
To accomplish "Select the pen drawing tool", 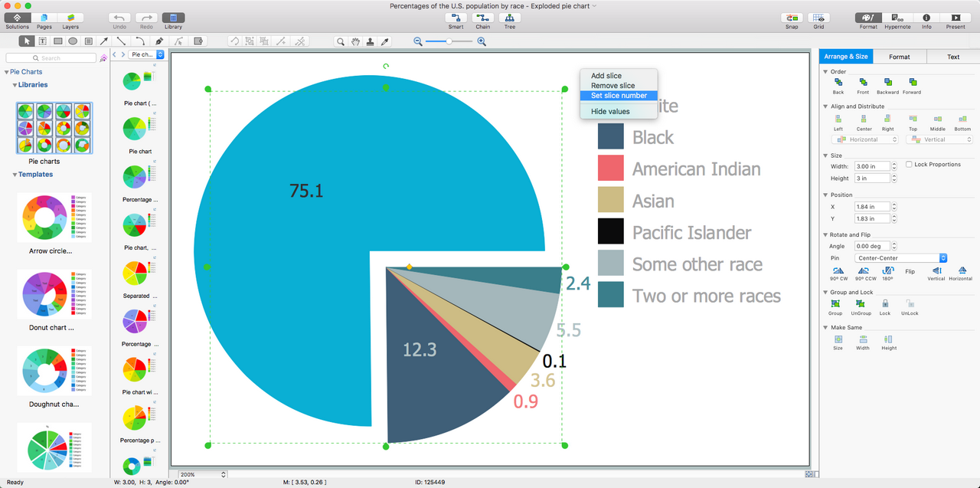I will tap(159, 41).
